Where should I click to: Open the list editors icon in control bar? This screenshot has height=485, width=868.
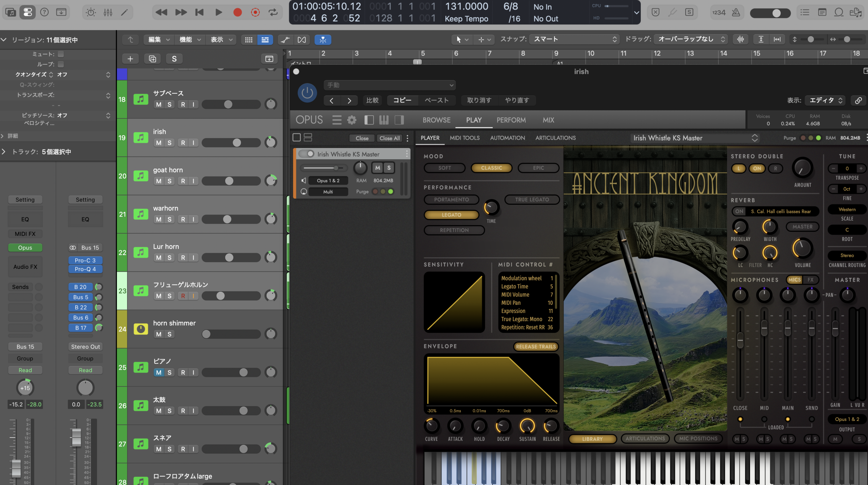(805, 13)
